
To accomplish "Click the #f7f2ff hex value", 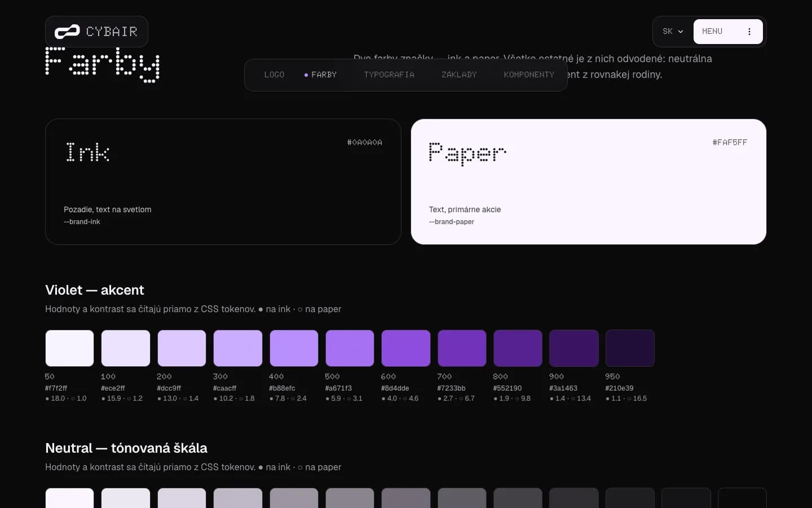I will point(56,388).
